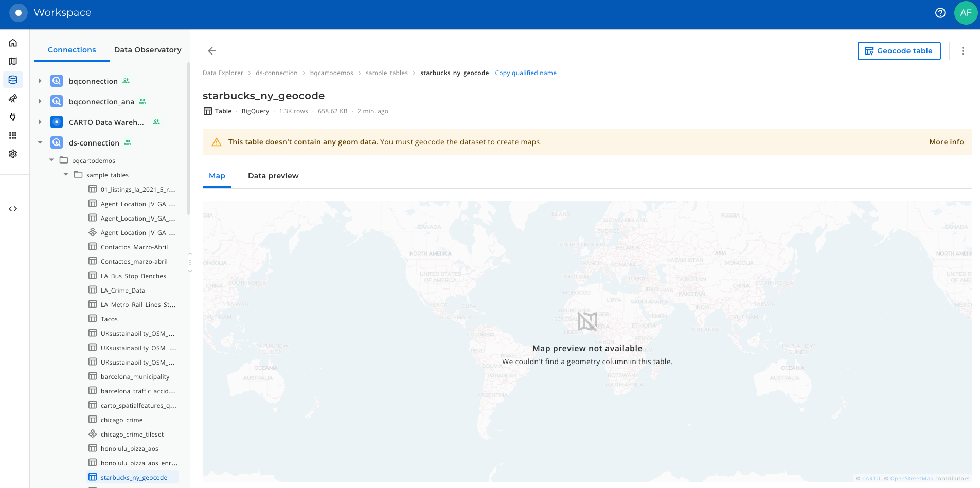Image resolution: width=980 pixels, height=488 pixels.
Task: Open the Settings gear icon
Action: [13, 154]
